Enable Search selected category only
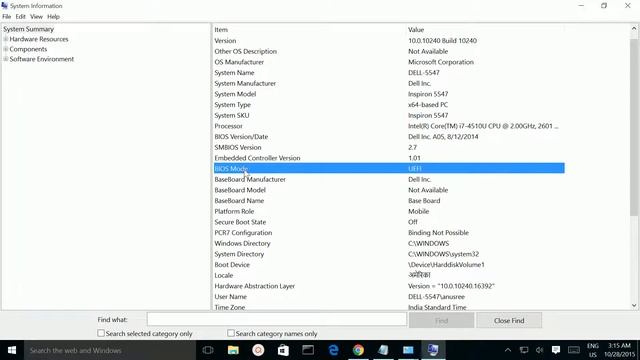 tap(101, 333)
